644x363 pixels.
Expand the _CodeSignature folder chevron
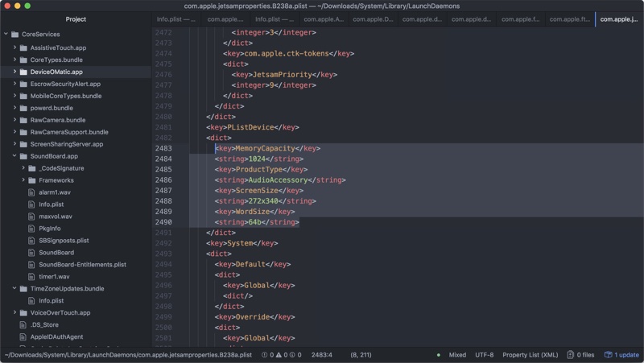pos(23,168)
